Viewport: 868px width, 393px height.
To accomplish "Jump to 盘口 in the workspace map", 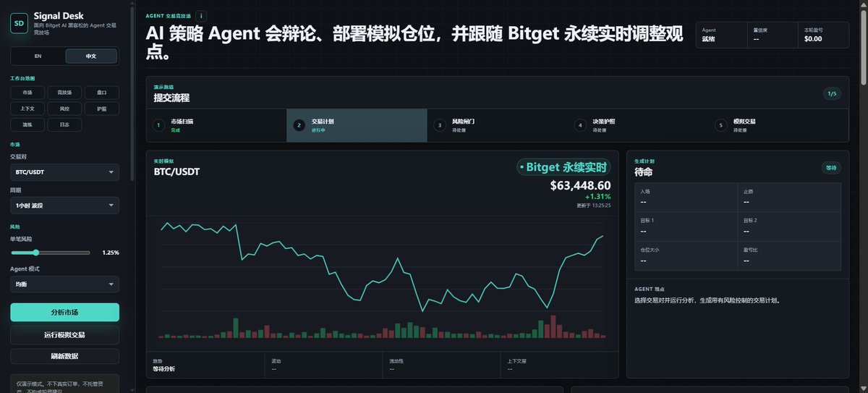I will pos(101,93).
